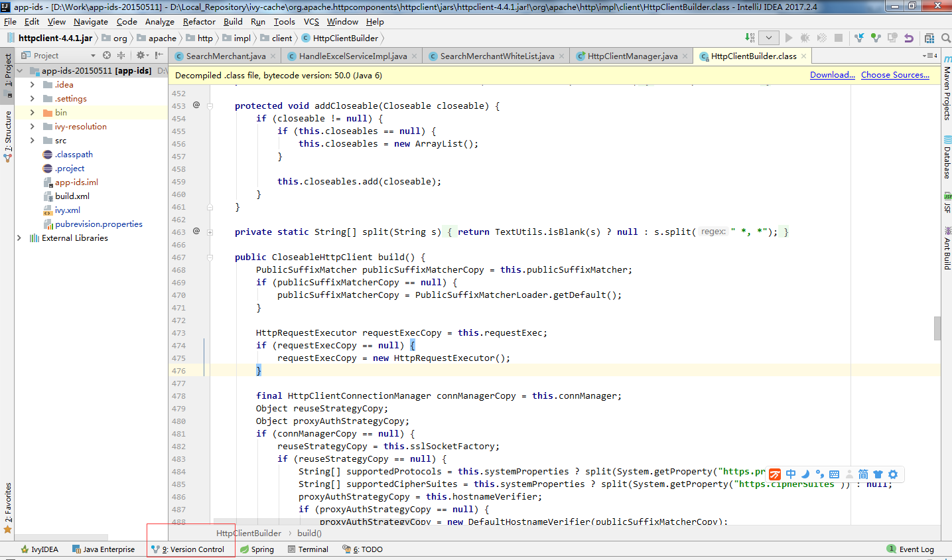Open the Analyze menu

160,21
